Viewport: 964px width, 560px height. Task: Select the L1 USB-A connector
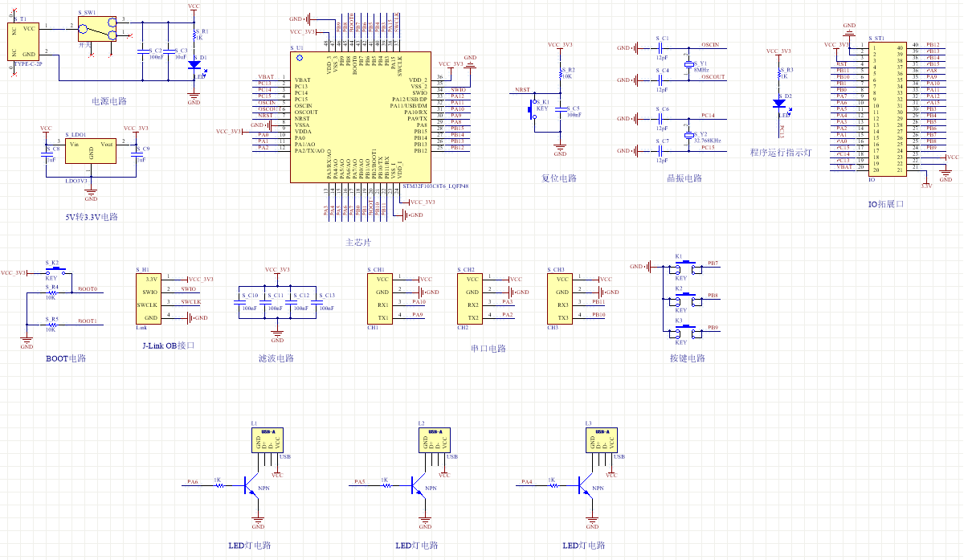click(268, 439)
